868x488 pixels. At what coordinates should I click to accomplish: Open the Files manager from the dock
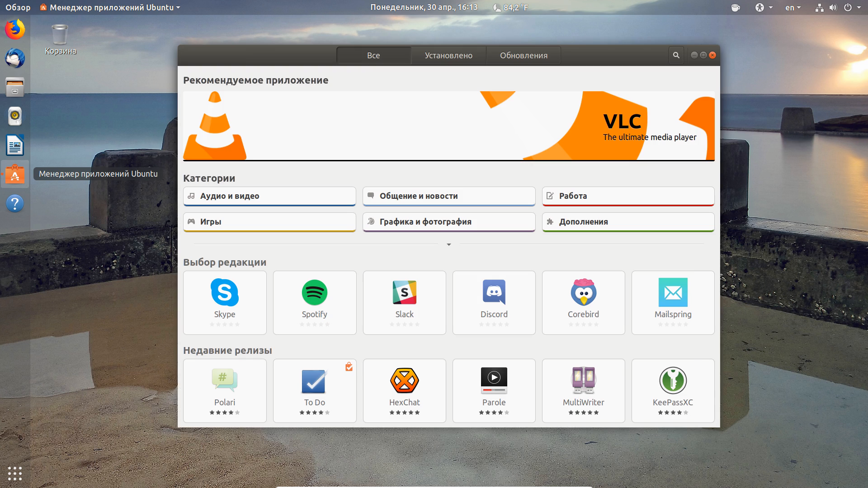coord(15,87)
